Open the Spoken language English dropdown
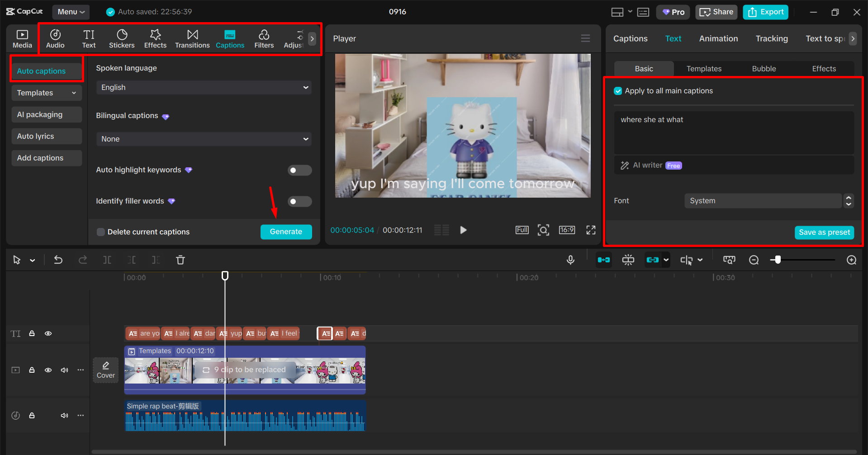Screen dimensions: 868x455 tap(204, 87)
